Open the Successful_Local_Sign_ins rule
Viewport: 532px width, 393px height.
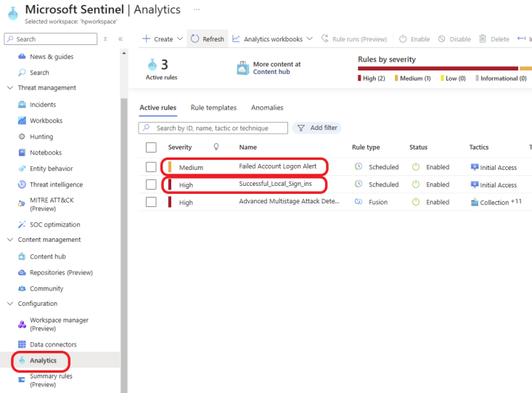275,184
